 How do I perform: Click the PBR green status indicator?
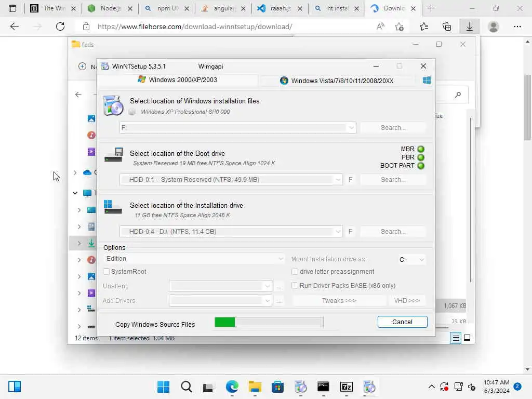421,157
